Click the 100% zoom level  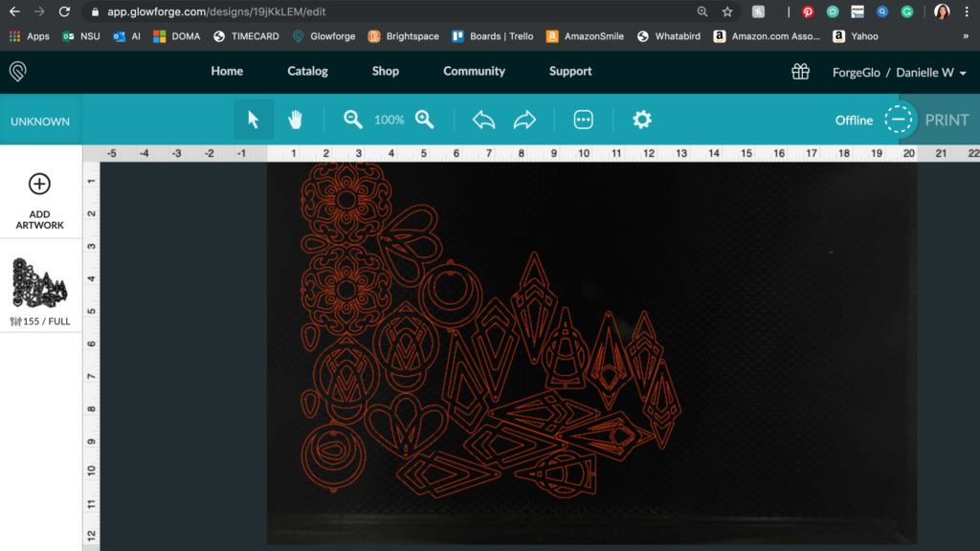pyautogui.click(x=389, y=120)
